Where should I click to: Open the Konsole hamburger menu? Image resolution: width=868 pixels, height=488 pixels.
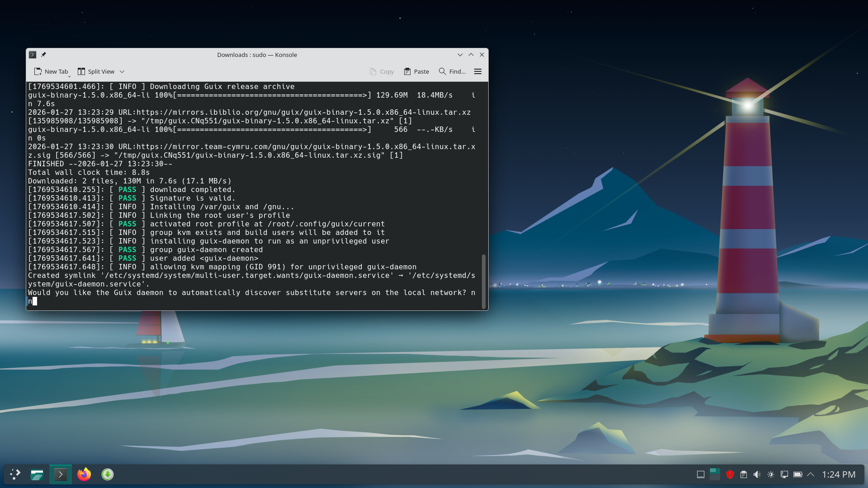[x=478, y=71]
